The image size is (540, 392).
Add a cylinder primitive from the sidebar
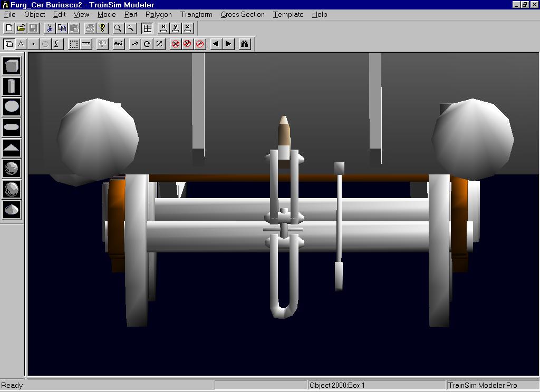point(12,86)
